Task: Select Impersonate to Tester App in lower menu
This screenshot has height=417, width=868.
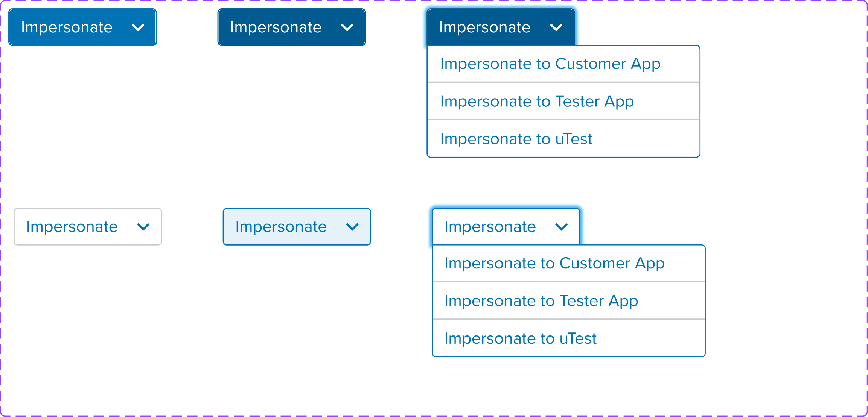Action: [569, 300]
